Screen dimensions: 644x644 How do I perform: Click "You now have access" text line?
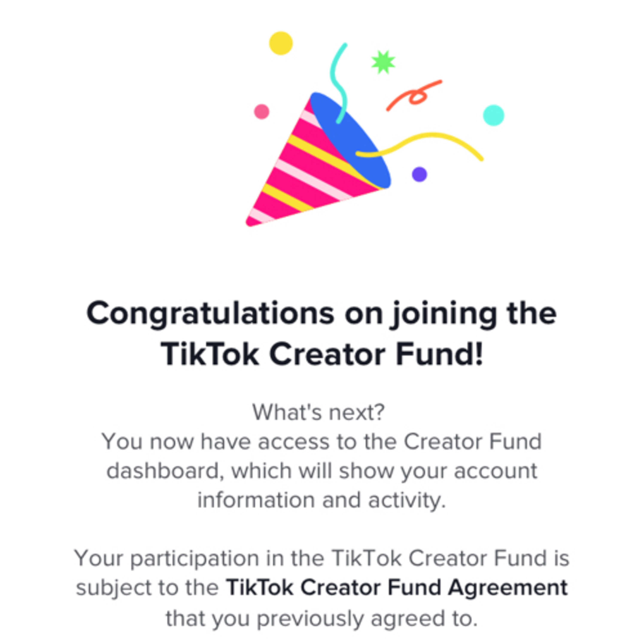coord(322,442)
